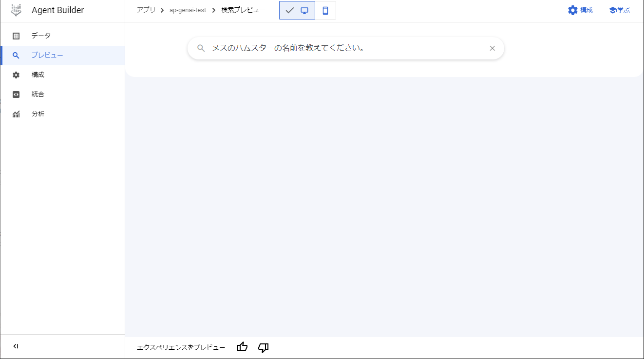Open the 統合 section in the sidebar
The image size is (644, 359).
coord(38,94)
